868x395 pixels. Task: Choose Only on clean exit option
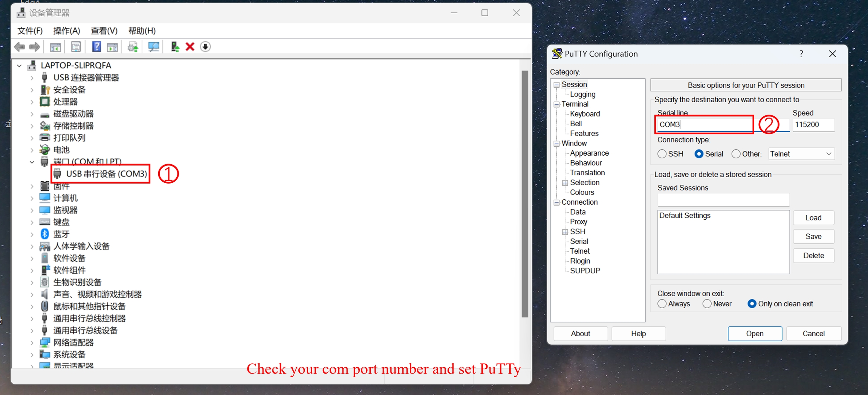click(x=752, y=304)
